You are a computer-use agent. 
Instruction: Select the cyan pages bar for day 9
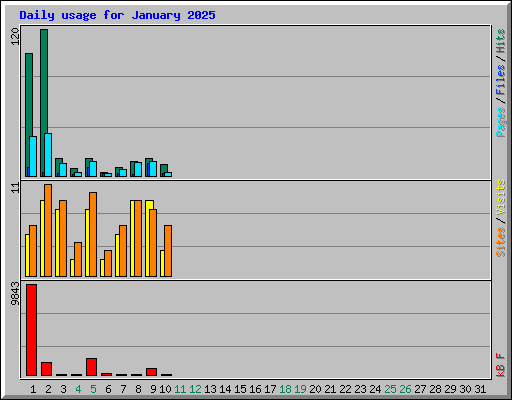point(153,169)
